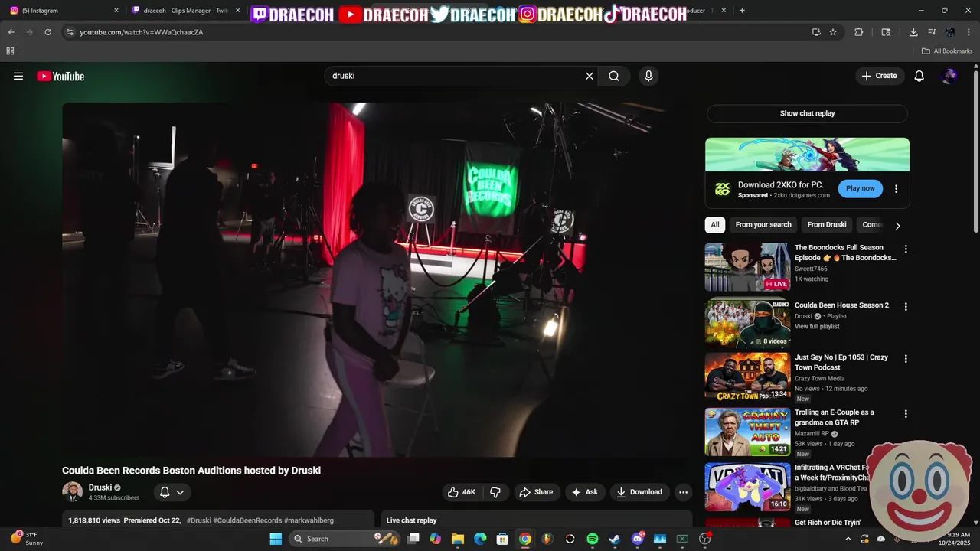Share the video
Image resolution: width=980 pixels, height=551 pixels.
point(536,492)
